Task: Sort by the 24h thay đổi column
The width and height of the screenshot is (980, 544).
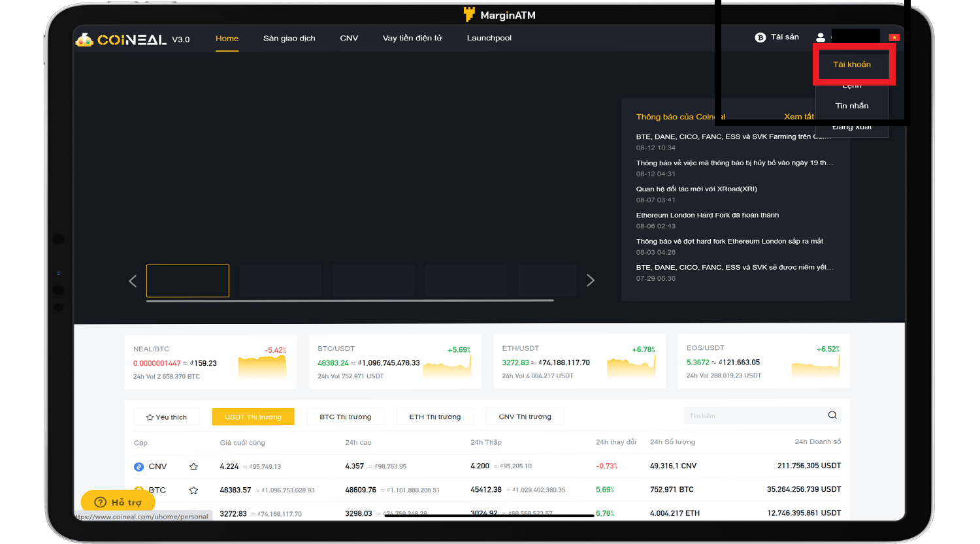Action: [615, 442]
